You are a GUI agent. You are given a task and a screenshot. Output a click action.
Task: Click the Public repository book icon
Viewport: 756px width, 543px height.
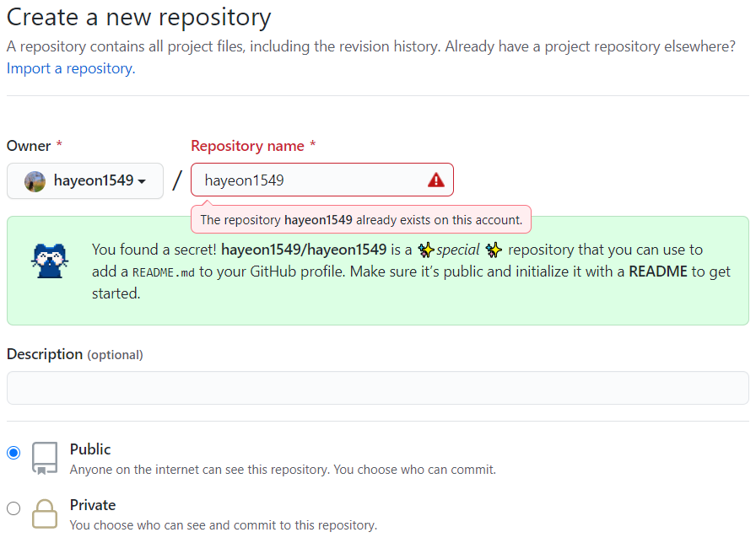(45, 458)
